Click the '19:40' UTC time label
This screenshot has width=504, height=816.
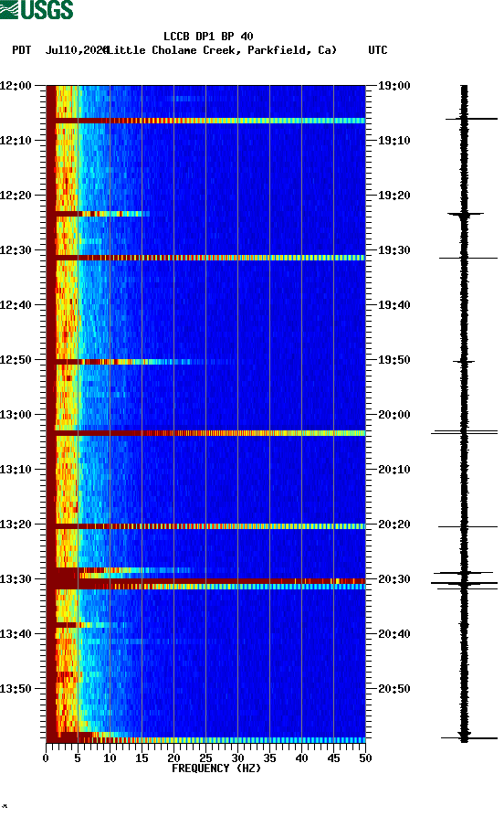[x=394, y=305]
